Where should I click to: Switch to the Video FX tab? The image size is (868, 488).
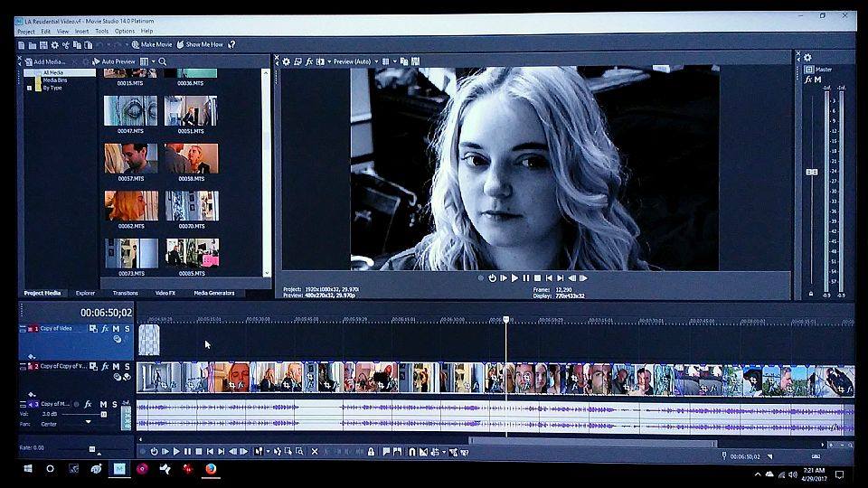click(x=165, y=293)
